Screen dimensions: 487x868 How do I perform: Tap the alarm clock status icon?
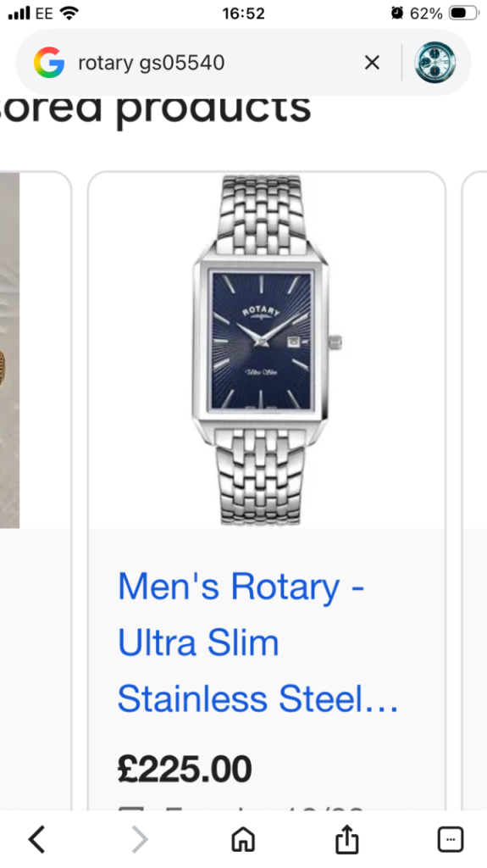(396, 13)
